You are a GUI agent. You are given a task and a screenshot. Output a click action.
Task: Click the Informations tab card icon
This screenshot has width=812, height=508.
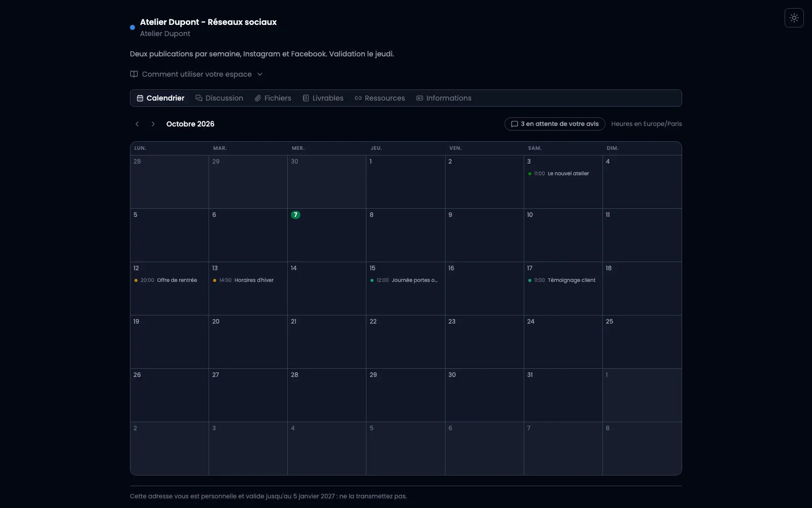click(420, 98)
